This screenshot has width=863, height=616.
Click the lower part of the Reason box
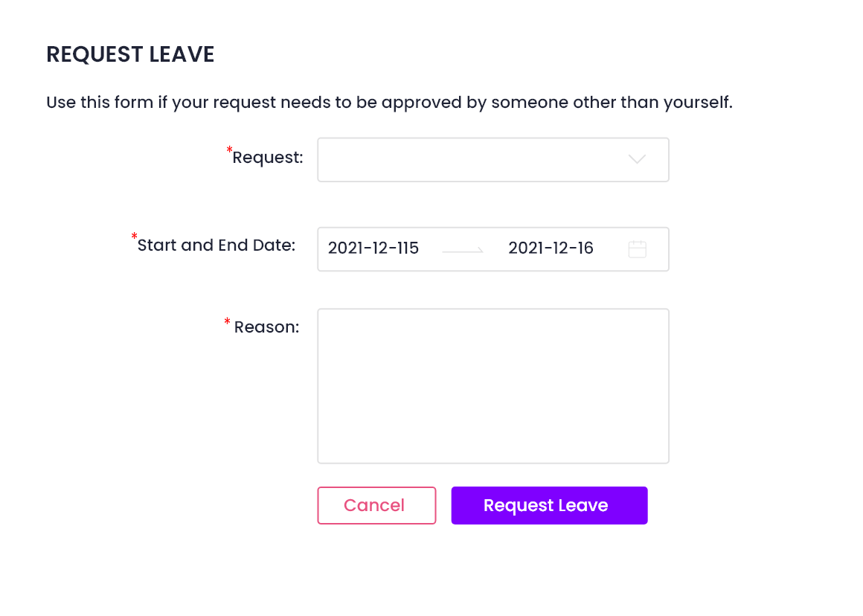[x=493, y=435]
